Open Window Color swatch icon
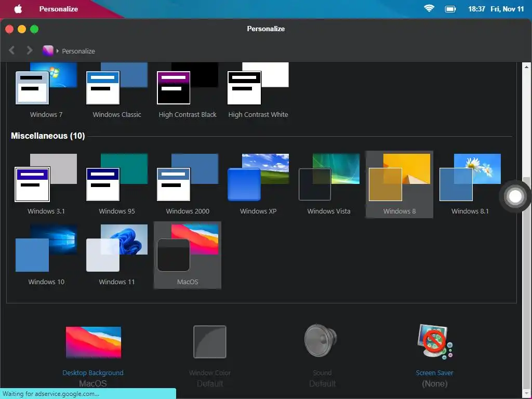Viewport: 532px width, 399px height. point(210,342)
